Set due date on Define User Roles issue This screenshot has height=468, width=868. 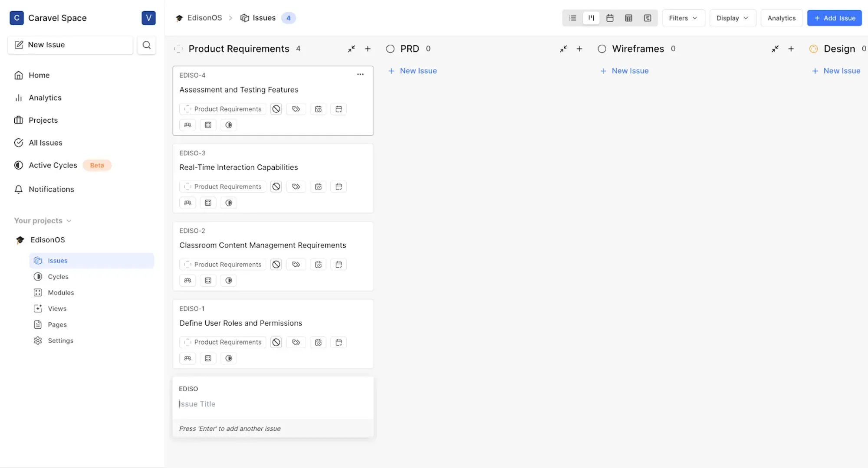(339, 343)
